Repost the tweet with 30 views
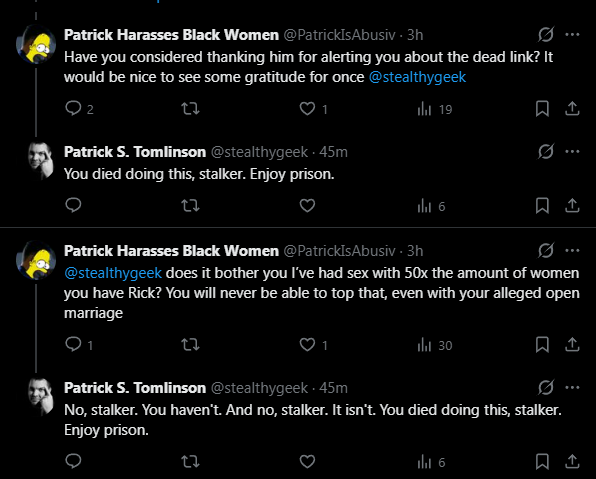 [x=190, y=345]
